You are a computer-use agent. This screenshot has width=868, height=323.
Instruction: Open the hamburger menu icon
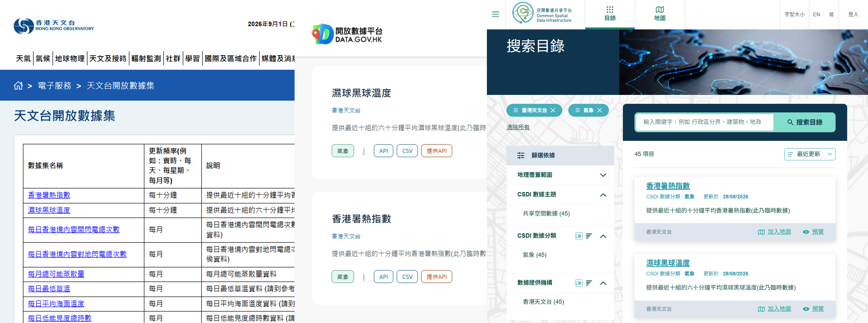(x=495, y=14)
